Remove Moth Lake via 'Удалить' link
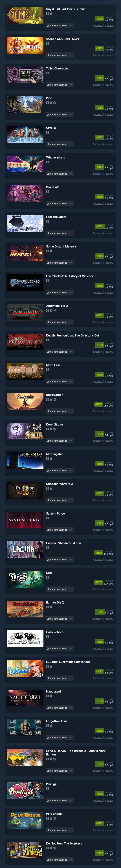Image resolution: width=121 pixels, height=868 pixels. [x=109, y=381]
